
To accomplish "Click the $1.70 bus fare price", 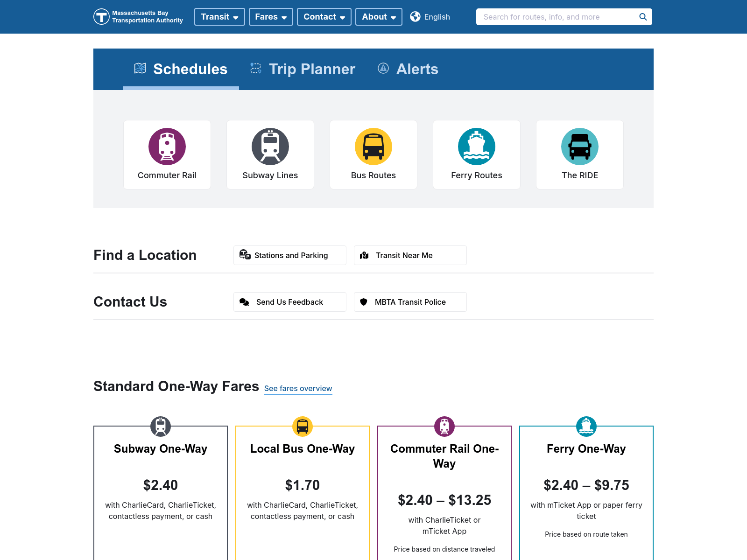I will point(303,485).
